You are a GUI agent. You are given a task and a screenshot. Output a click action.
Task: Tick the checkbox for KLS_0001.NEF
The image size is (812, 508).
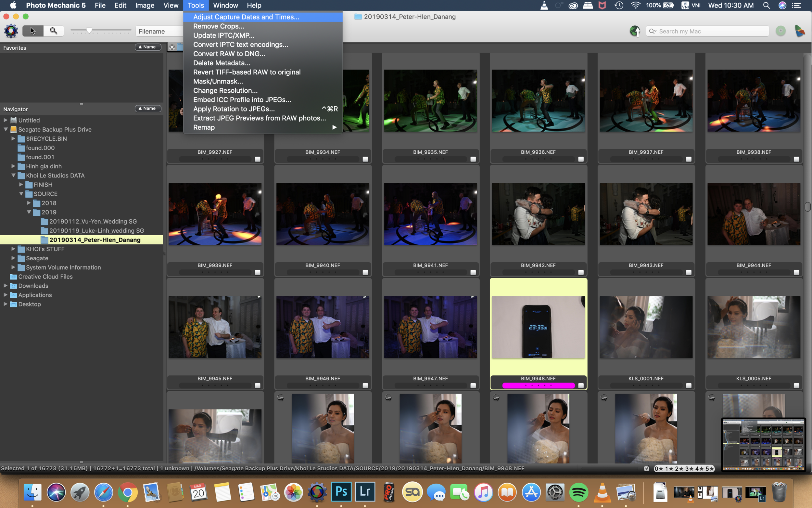coord(689,386)
